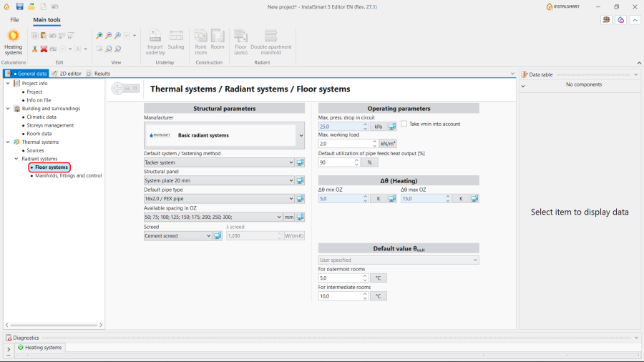
Task: Select Sources under Thermal systems
Action: coord(35,151)
